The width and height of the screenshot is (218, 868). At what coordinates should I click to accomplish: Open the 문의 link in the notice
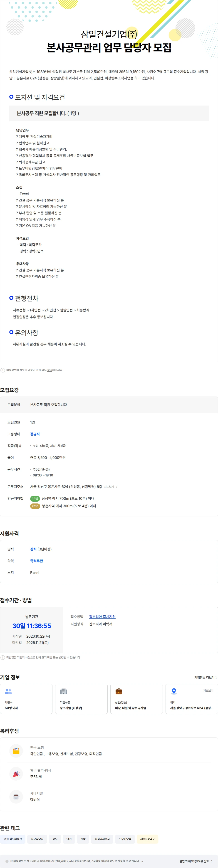pyautogui.click(x=50, y=370)
